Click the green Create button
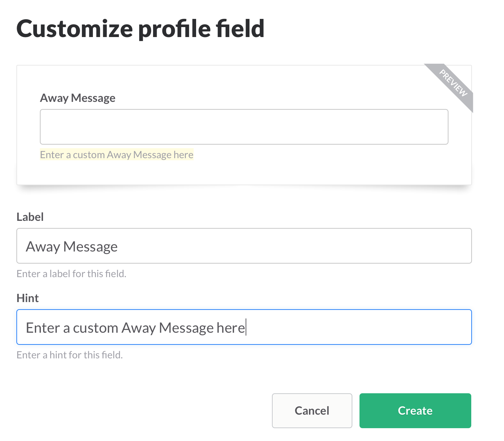This screenshot has height=441, width=504. point(415,411)
